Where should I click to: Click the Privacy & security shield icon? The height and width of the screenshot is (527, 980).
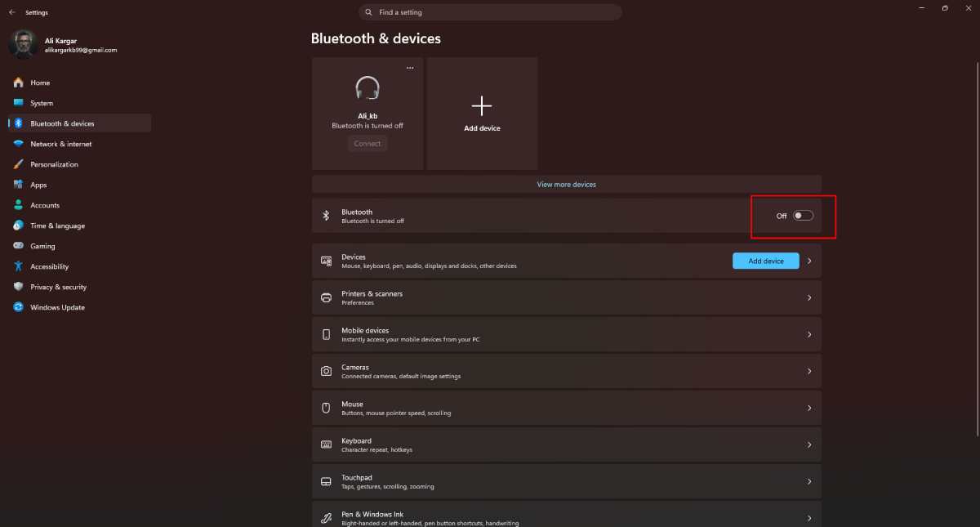(x=18, y=287)
